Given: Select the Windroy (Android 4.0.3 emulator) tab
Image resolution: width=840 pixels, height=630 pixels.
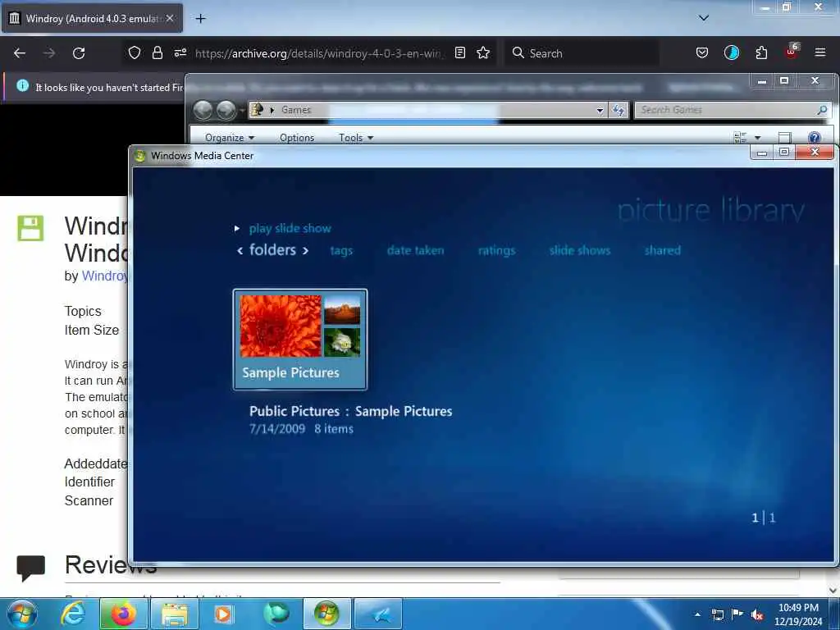Looking at the screenshot, I should (x=92, y=18).
